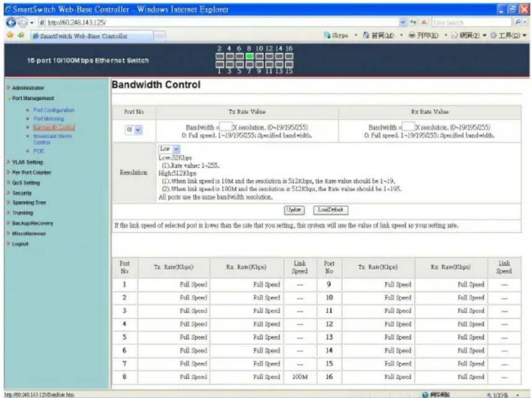Click the Favorites star icon

coord(10,35)
